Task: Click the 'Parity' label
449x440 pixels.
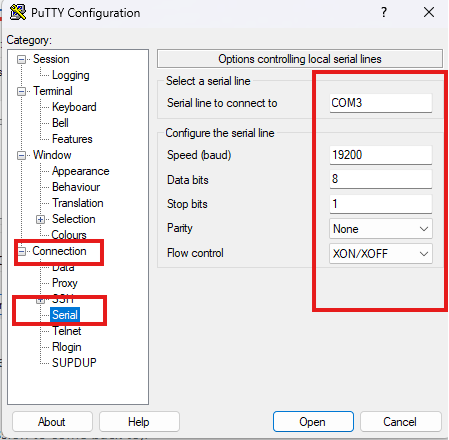Action: [x=180, y=228]
